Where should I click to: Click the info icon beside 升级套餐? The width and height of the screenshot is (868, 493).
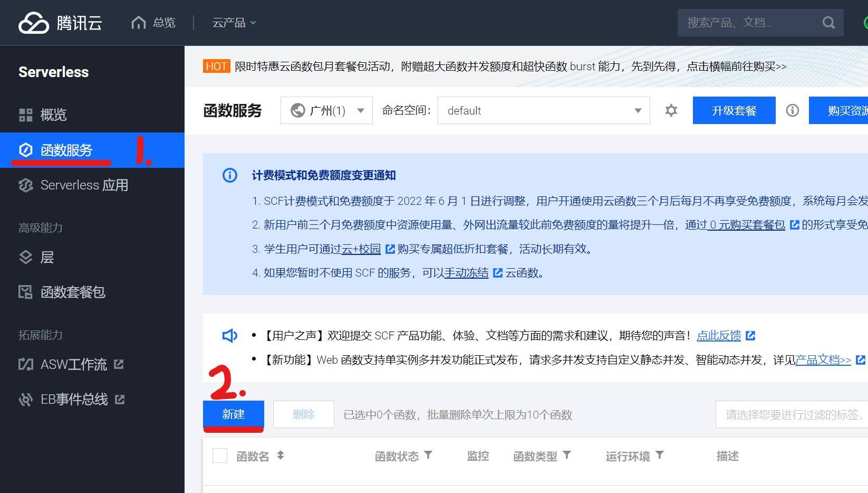(792, 110)
